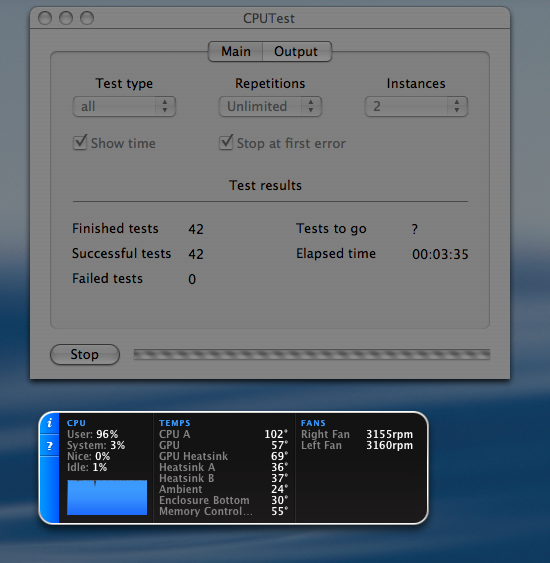Click the Nice CPU percentage 0%
550x563 pixels.
coord(102,456)
